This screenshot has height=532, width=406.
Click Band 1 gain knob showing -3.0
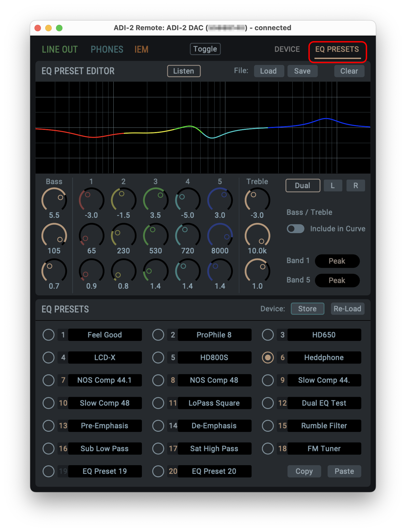(x=91, y=200)
